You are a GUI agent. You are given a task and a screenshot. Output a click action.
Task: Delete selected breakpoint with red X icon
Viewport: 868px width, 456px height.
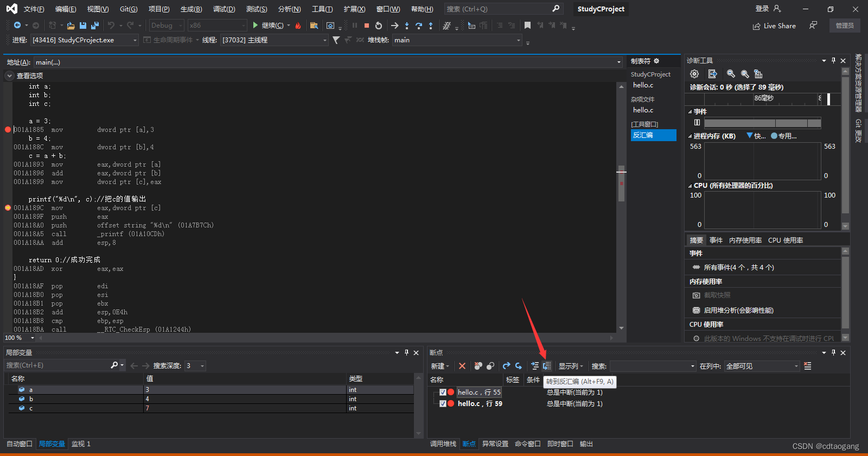pyautogui.click(x=462, y=366)
